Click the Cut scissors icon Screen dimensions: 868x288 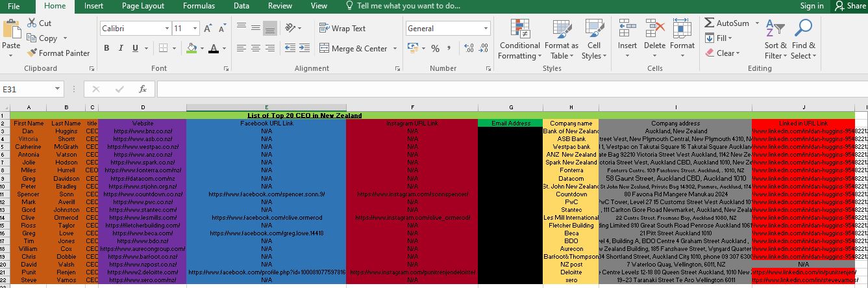[32, 23]
